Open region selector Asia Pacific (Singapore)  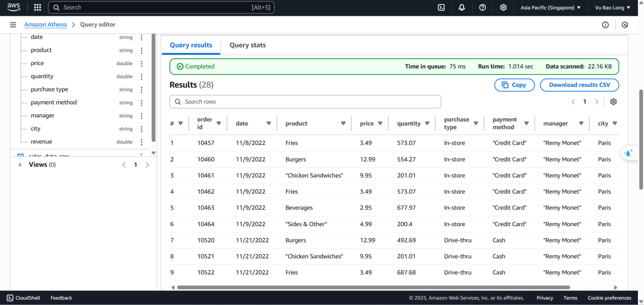[550, 8]
